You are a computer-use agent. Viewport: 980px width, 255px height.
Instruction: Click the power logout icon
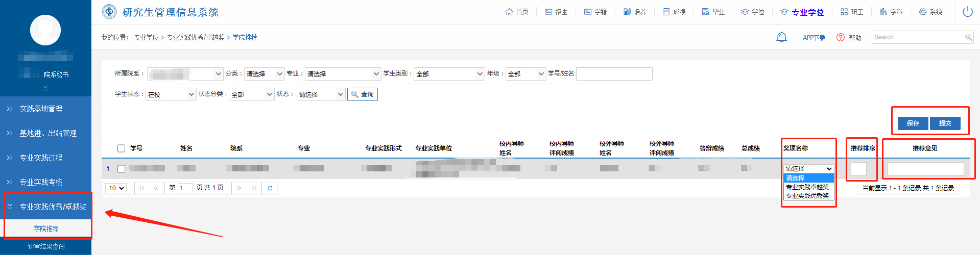[x=967, y=12]
